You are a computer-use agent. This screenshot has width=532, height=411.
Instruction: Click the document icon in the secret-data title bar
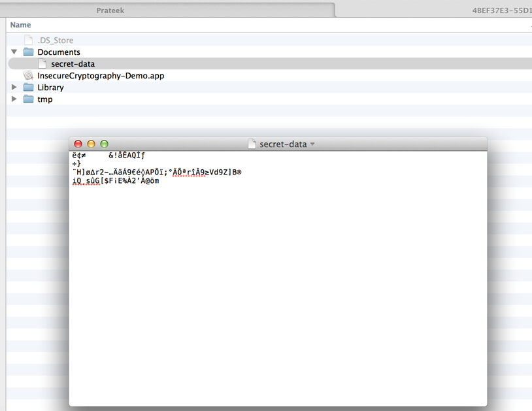[252, 144]
